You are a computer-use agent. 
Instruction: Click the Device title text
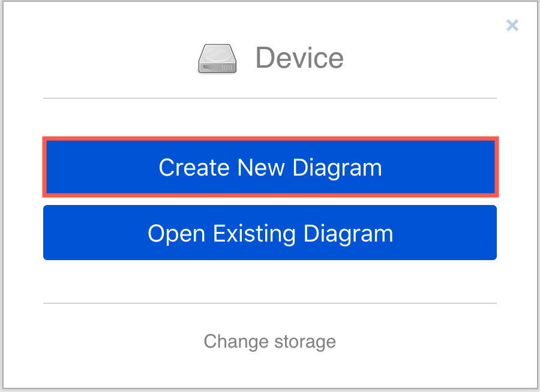click(299, 58)
